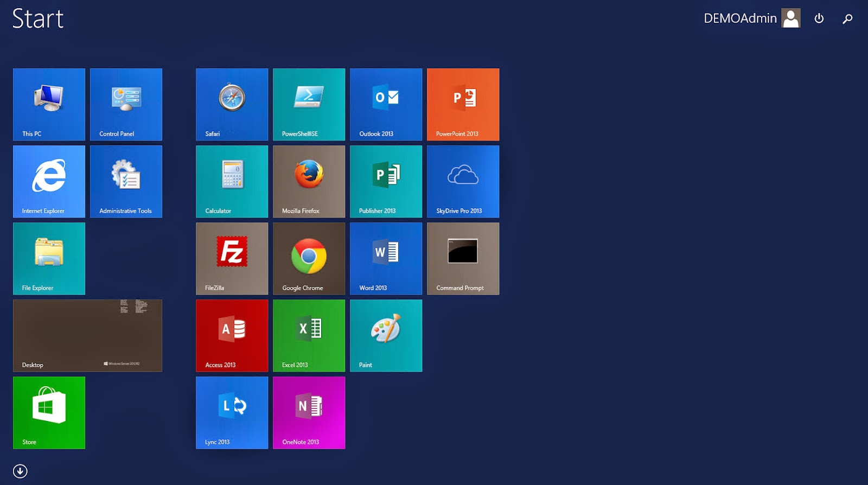Open the OneNote 2013 tile
The height and width of the screenshot is (485, 868).
pos(309,412)
